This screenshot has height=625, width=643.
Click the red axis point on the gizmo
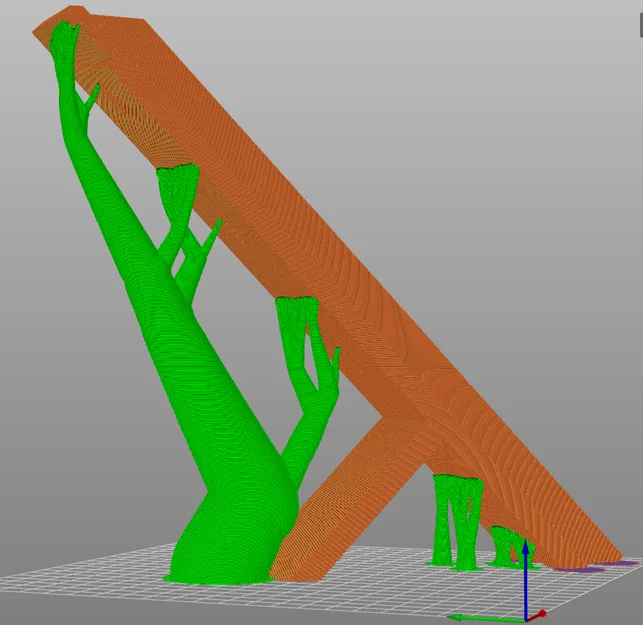542,614
